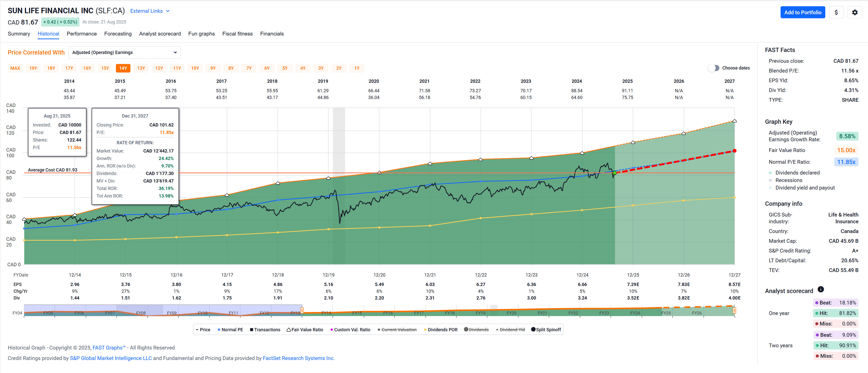The width and height of the screenshot is (868, 373).
Task: Click the right timeline range slider handle
Action: tap(734, 310)
